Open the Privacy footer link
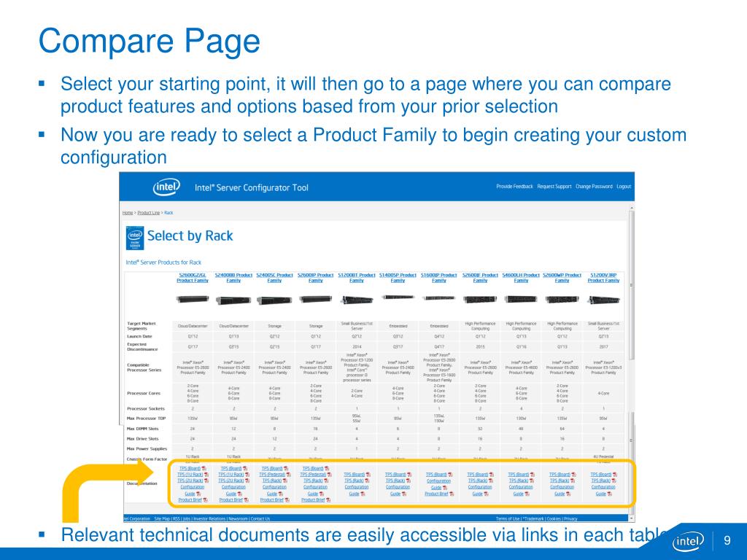 coord(570,518)
